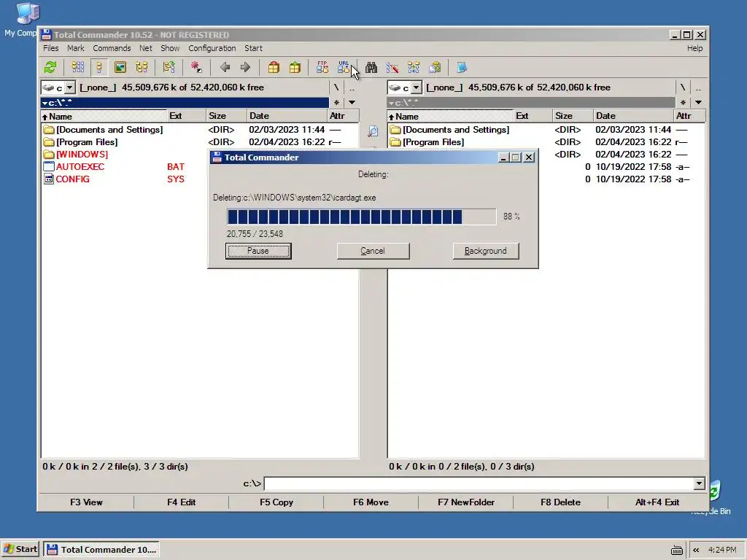The width and height of the screenshot is (747, 560).
Task: Open the Multi-rename tool icon
Action: point(392,67)
